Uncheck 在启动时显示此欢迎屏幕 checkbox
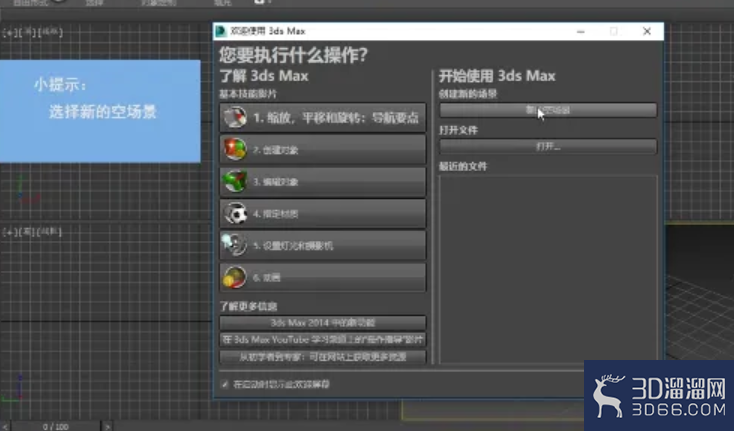 click(x=225, y=384)
